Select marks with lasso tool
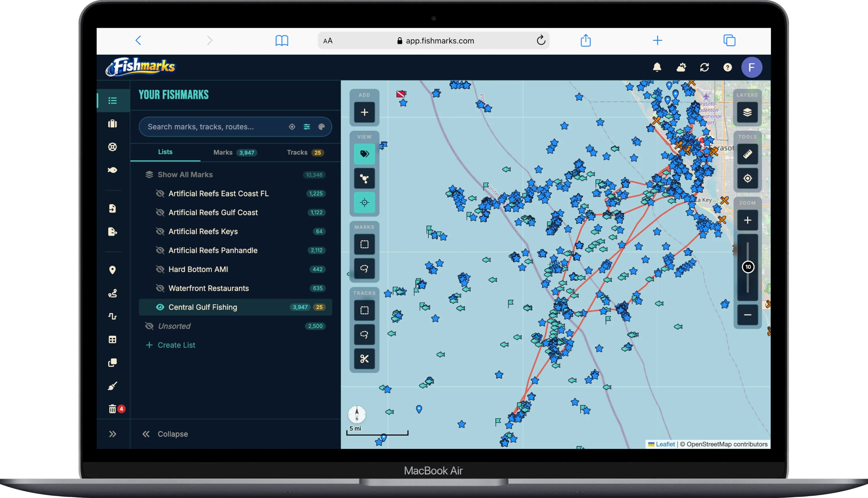Screen dimensions: 868x498 click(364, 268)
